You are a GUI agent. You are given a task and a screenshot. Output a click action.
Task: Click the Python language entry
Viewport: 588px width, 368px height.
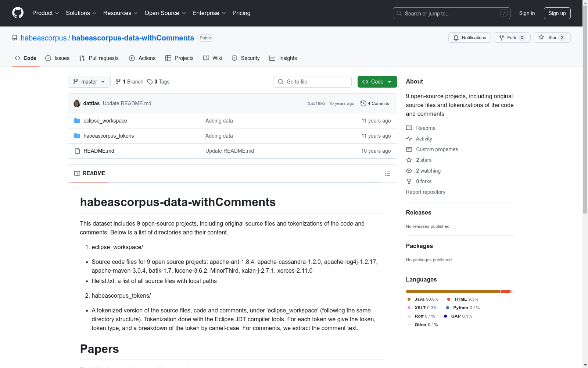click(x=463, y=308)
